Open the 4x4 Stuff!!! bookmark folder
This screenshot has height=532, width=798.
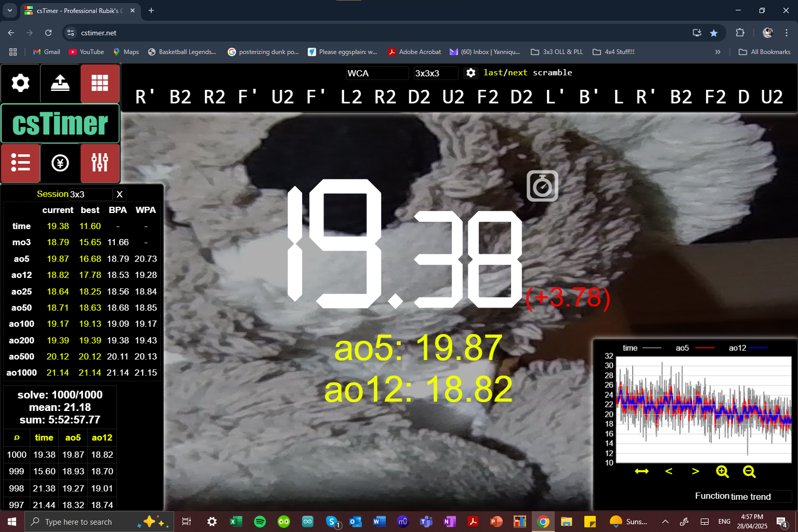(613, 52)
